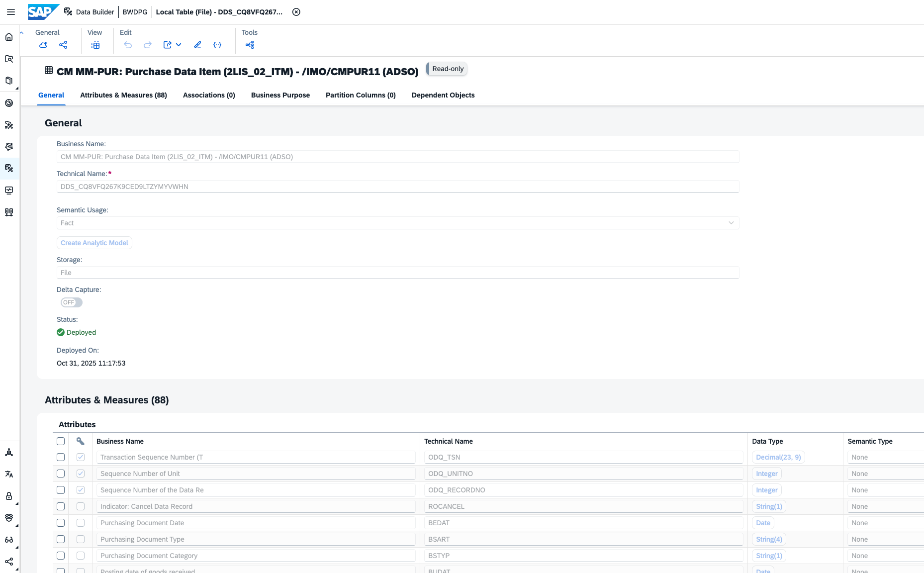Open the CSN/JSON editor braces icon

point(217,45)
